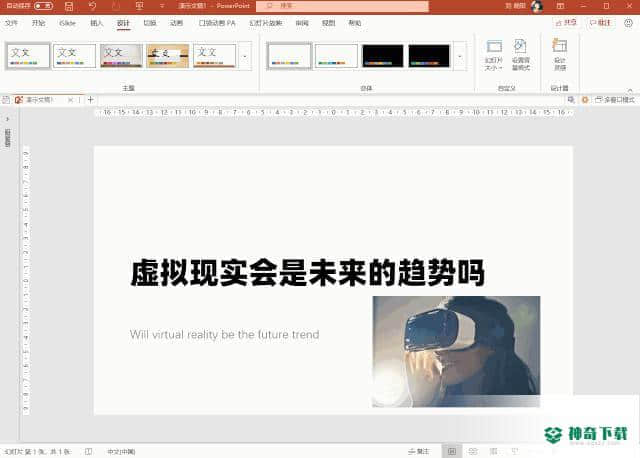This screenshot has width=640, height=458.
Task: Click the 中文(中国) language indicator
Action: pyautogui.click(x=121, y=451)
